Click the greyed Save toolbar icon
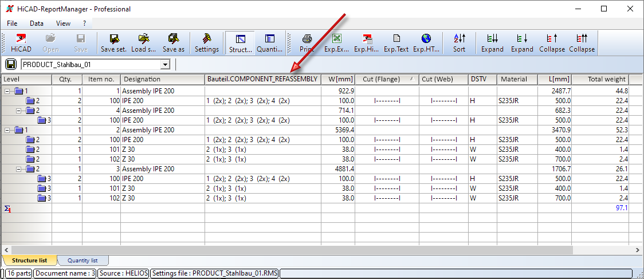The width and height of the screenshot is (644, 279). [x=81, y=43]
